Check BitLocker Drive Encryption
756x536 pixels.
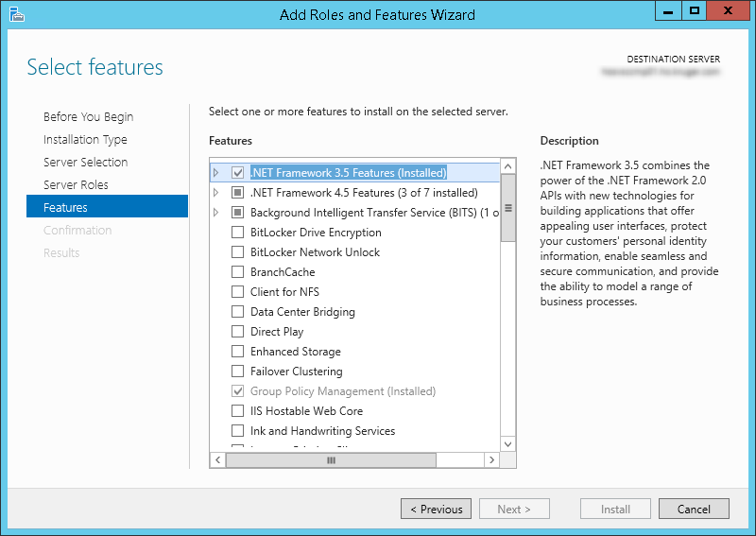237,232
